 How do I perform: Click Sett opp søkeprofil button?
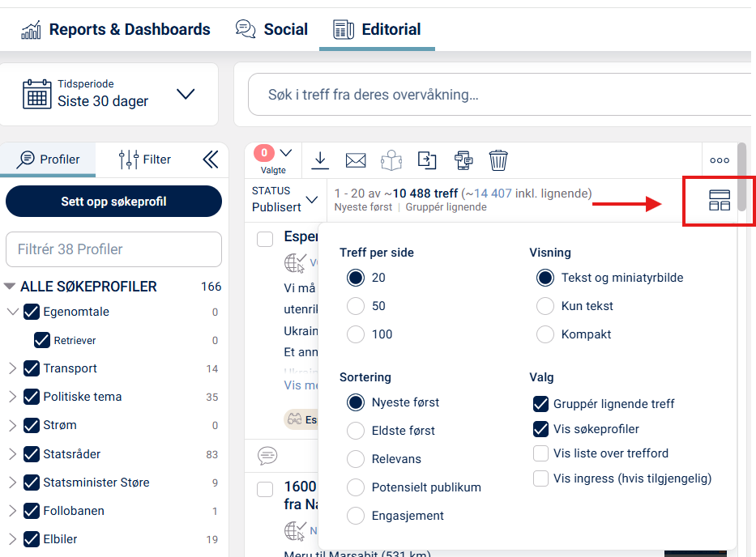coord(113,202)
